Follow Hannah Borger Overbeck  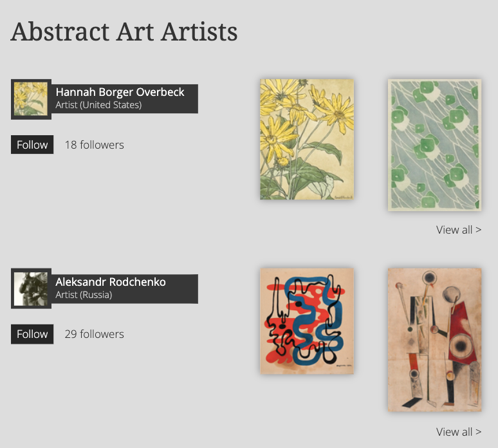tap(32, 145)
